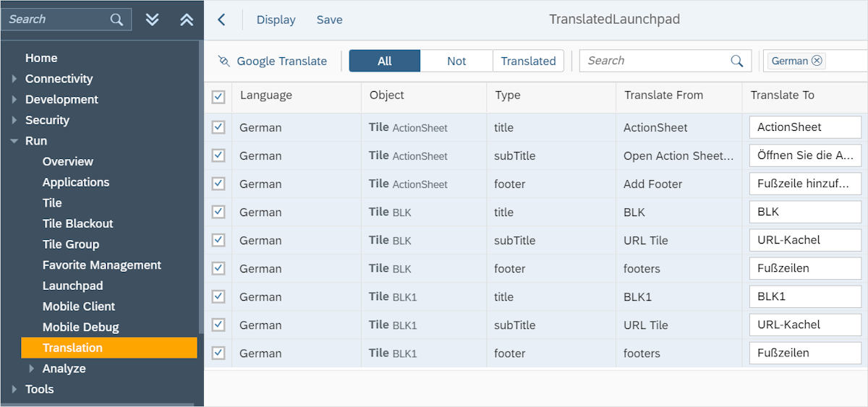Click 'Open Action Sheet...' source text
The height and width of the screenshot is (407, 868).
[678, 156]
